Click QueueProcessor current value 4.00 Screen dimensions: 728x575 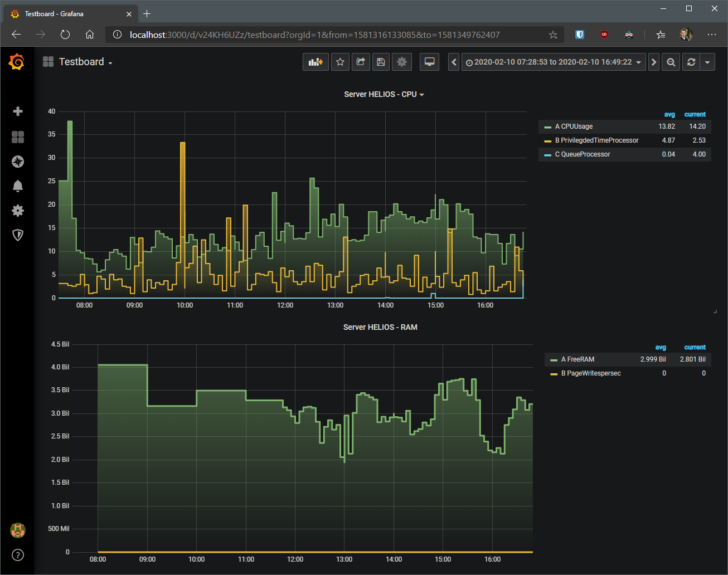699,154
